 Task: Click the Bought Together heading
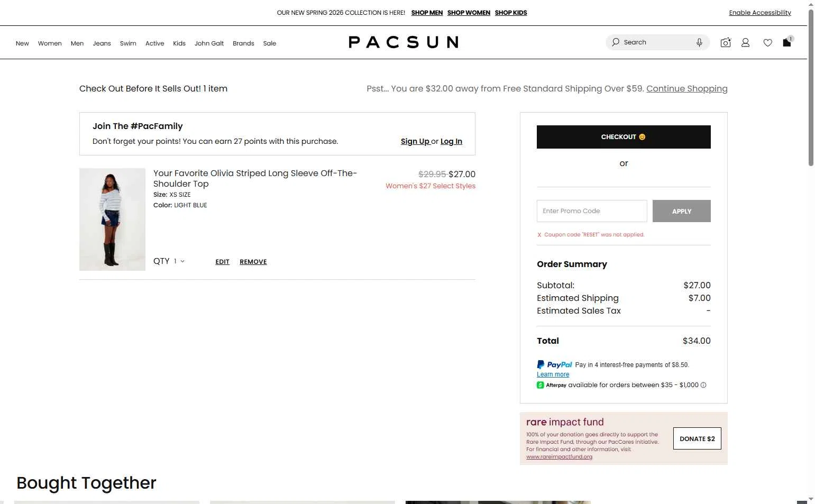tap(86, 483)
